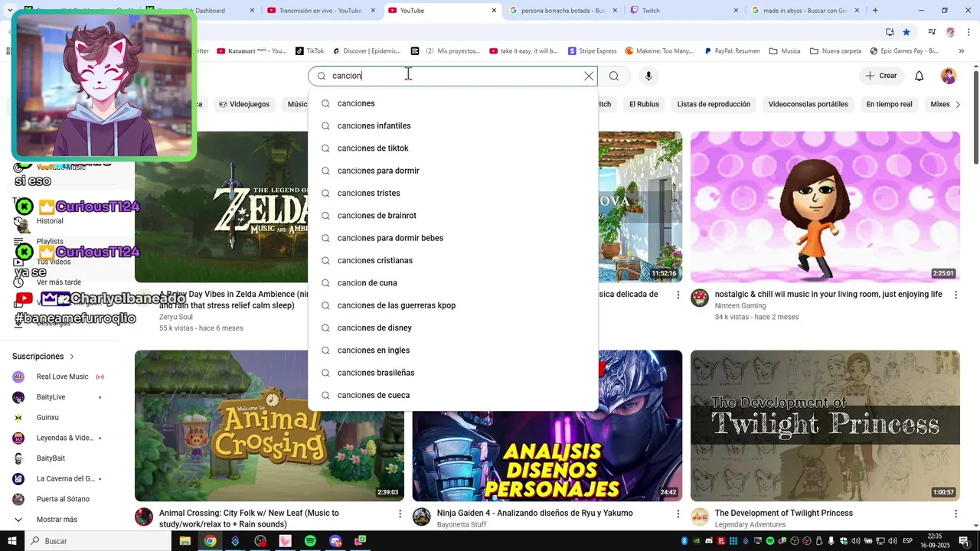Select the suggestion "canciones de disney"

click(452, 328)
